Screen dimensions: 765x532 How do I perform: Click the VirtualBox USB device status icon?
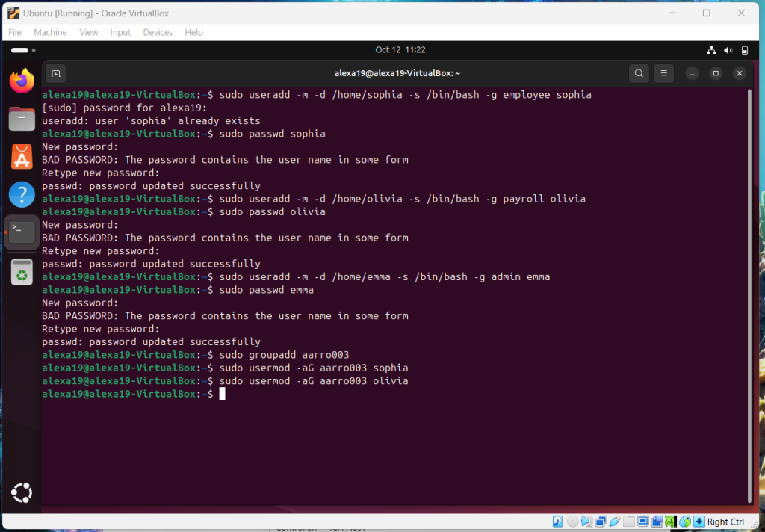pyautogui.click(x=614, y=522)
